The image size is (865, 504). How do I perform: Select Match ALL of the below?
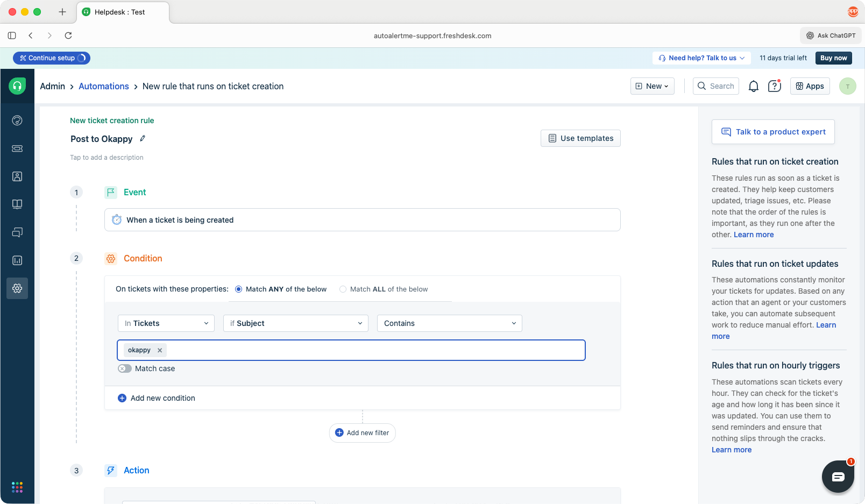tap(384, 289)
